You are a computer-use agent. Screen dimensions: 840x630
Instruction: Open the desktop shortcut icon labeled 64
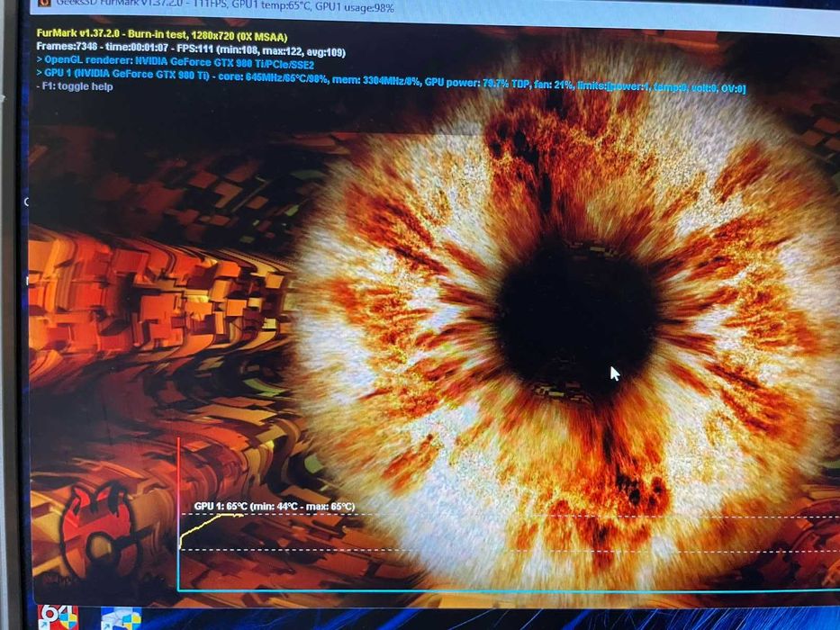(59, 617)
